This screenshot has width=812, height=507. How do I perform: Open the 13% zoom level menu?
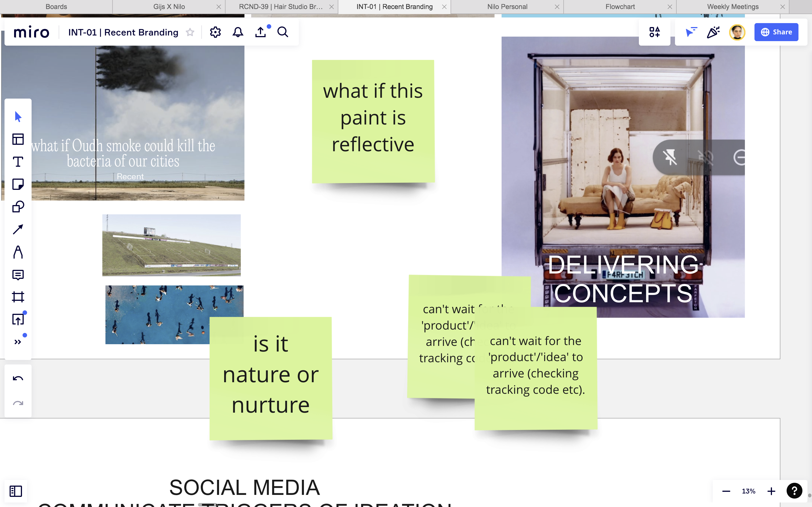(748, 491)
